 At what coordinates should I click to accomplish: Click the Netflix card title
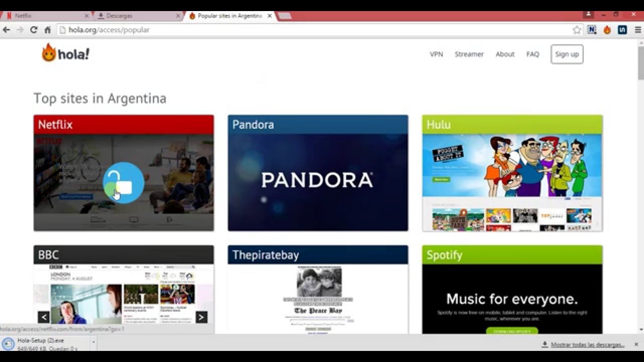tap(55, 125)
